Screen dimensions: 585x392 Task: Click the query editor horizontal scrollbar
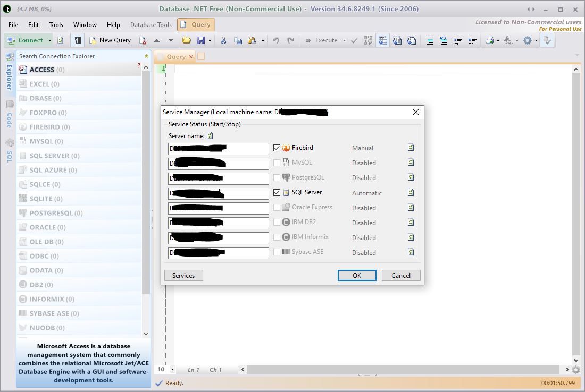[403, 369]
